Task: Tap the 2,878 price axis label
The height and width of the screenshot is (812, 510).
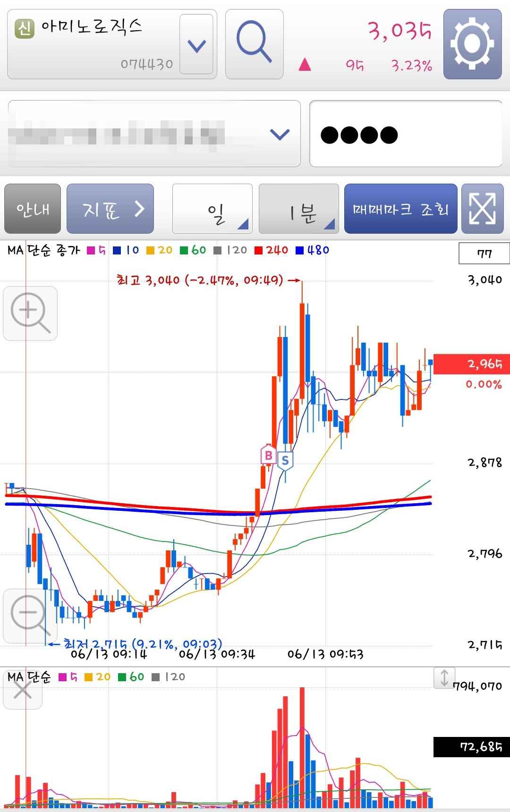Action: [x=485, y=462]
